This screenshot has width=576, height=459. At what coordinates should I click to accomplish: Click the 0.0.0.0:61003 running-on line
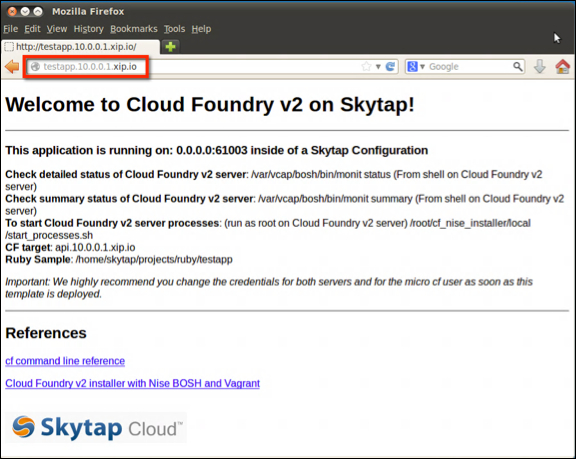216,150
